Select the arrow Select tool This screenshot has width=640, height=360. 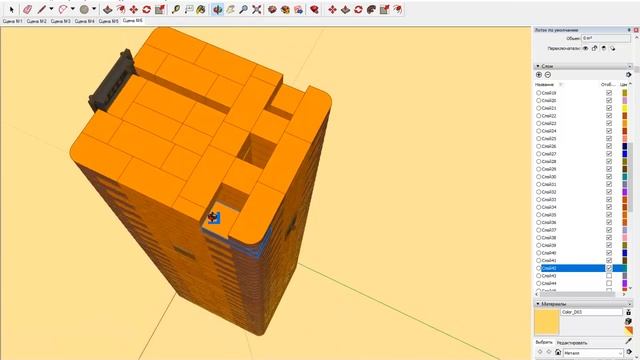(11, 9)
